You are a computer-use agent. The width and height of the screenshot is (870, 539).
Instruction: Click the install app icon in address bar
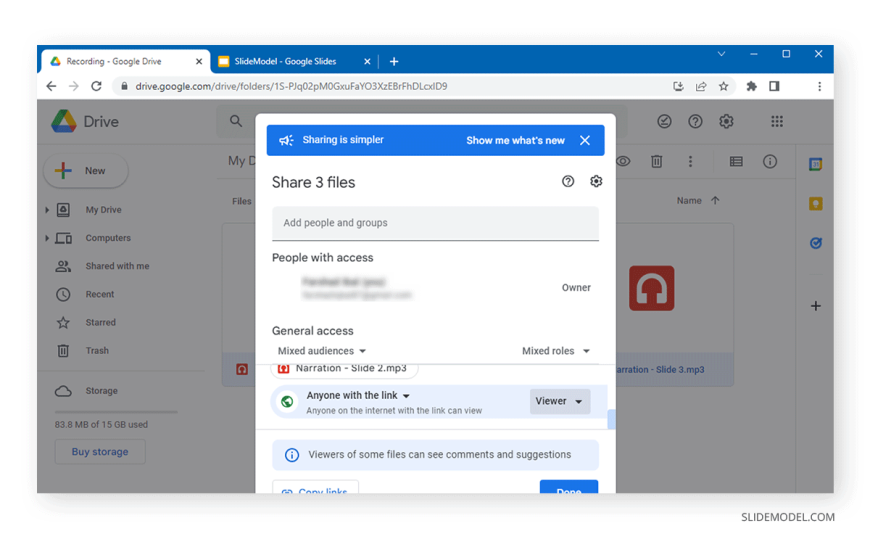pyautogui.click(x=678, y=86)
